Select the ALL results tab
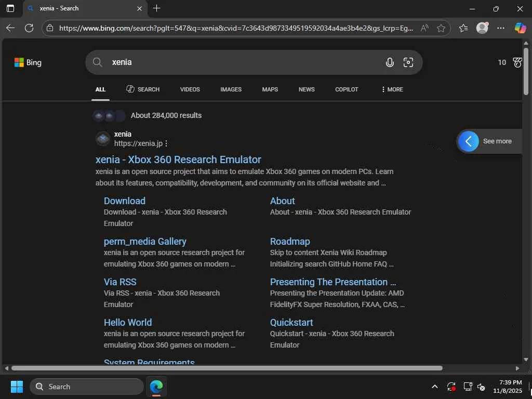The image size is (532, 399). (100, 89)
